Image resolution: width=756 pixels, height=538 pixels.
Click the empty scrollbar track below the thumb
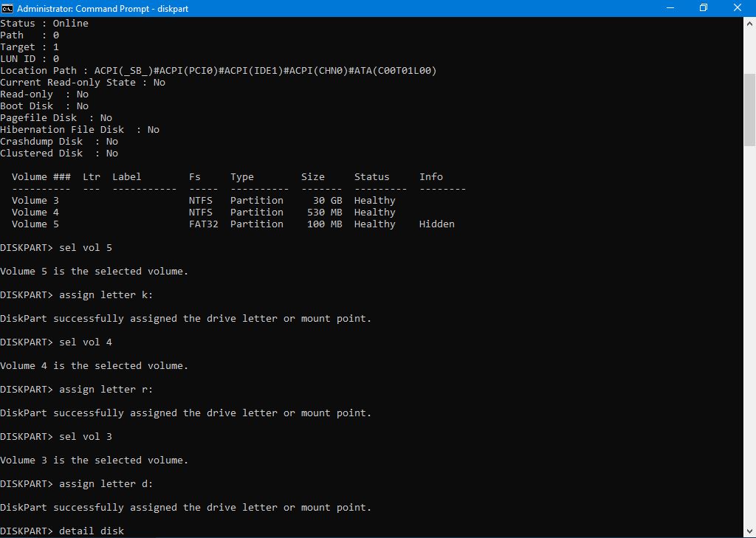pyautogui.click(x=749, y=332)
